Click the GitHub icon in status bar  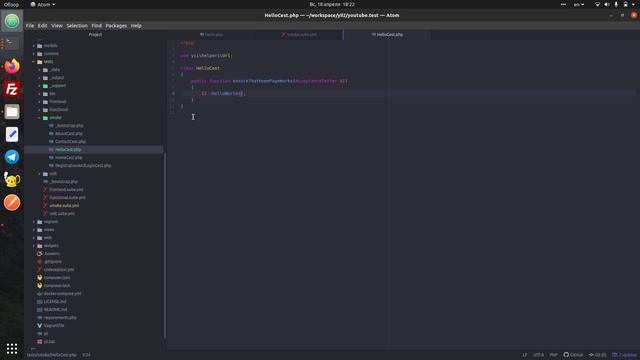[573, 355]
